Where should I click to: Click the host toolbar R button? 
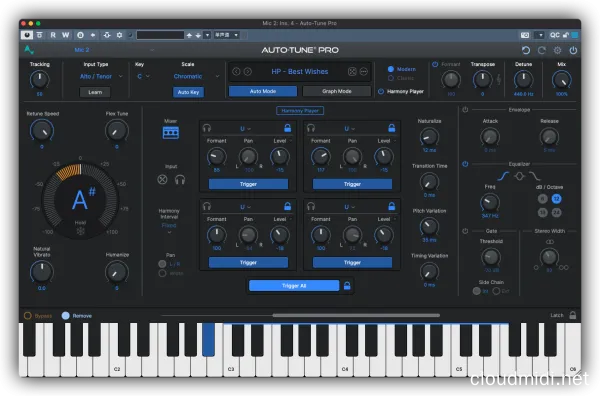tap(53, 35)
